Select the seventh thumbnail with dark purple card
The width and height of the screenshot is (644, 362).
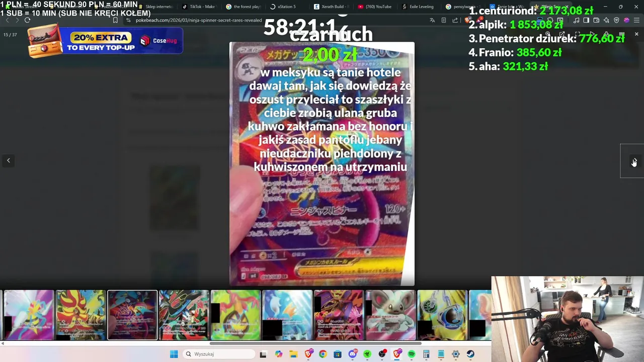[x=339, y=315]
